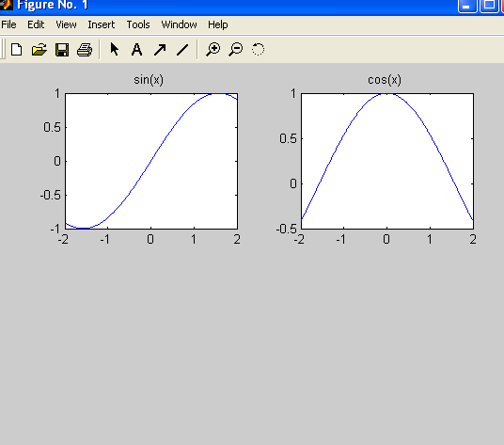Minimize the Figure No. 1 window
Viewport: 504px width, 445px height.
click(466, 6)
